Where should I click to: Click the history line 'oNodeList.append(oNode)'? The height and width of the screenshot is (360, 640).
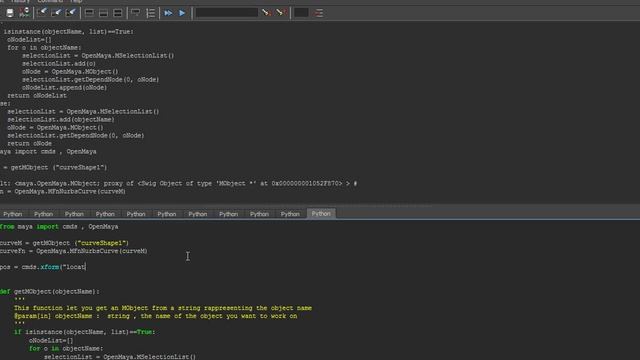point(64,87)
